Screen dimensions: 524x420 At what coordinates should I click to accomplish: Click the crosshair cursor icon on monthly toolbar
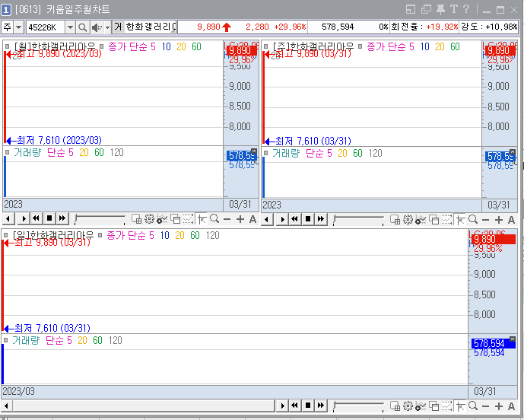point(202,219)
